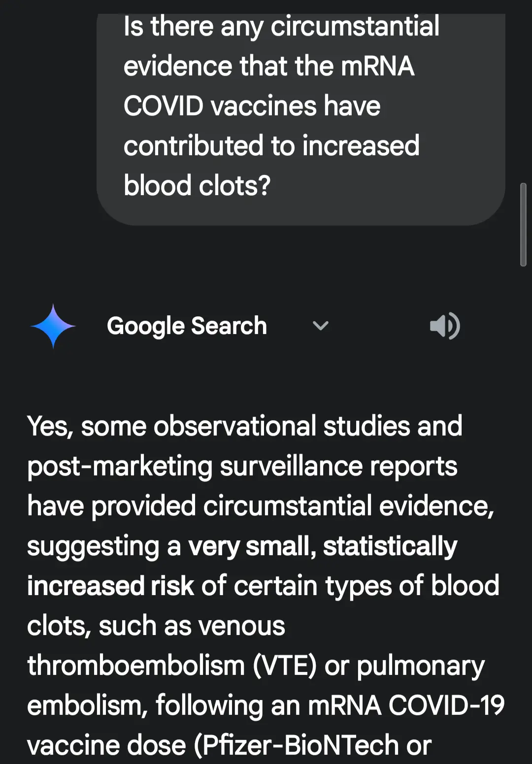Expand the chevron beside Google Search
The image size is (532, 764).
pos(321,326)
